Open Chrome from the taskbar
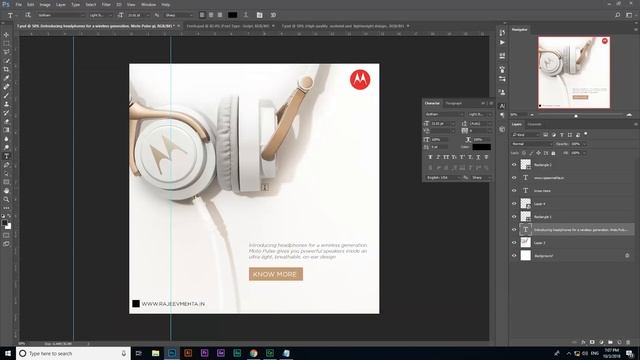640x360 pixels. tap(253, 353)
